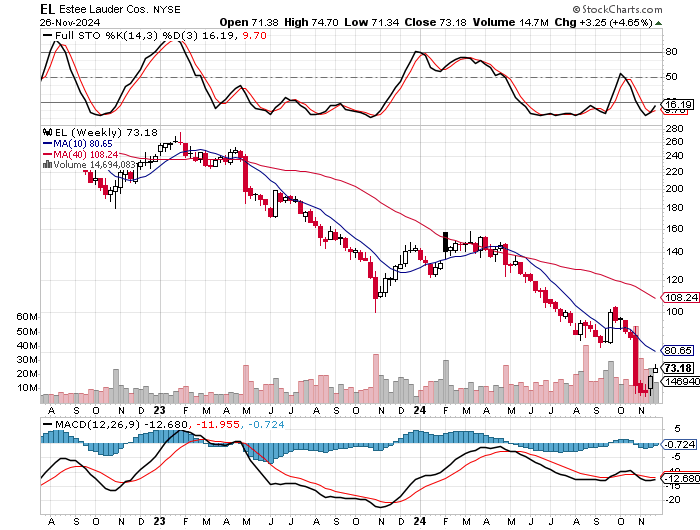700x530 pixels.
Task: Click the EL (Weekly) 73.18 legend
Action: pyautogui.click(x=106, y=133)
